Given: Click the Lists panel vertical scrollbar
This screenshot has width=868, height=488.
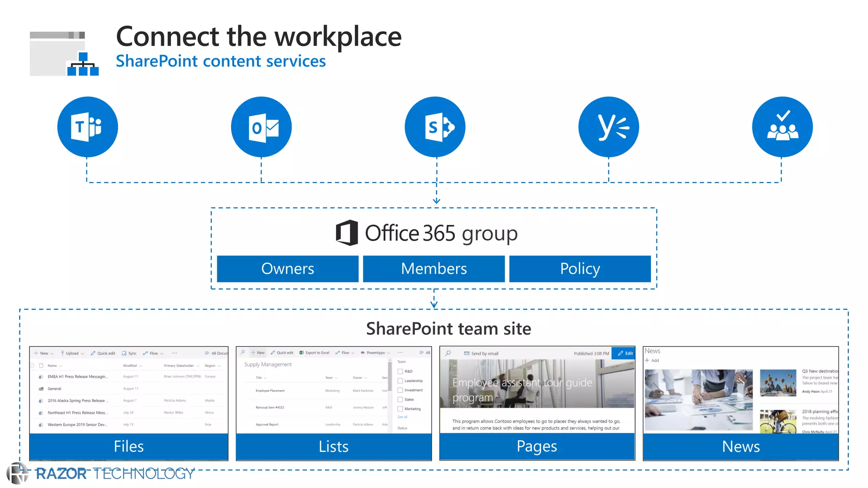Looking at the screenshot, I should pos(389,377).
